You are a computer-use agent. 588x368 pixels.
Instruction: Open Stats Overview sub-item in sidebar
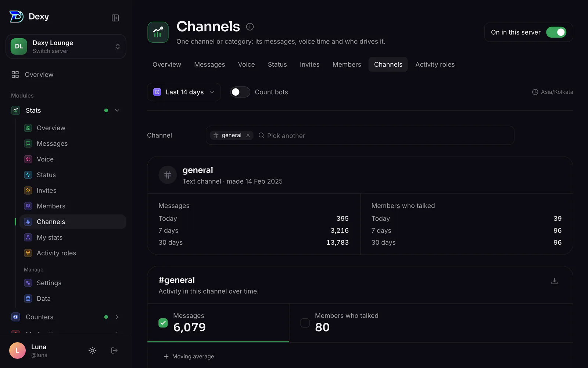73,128
